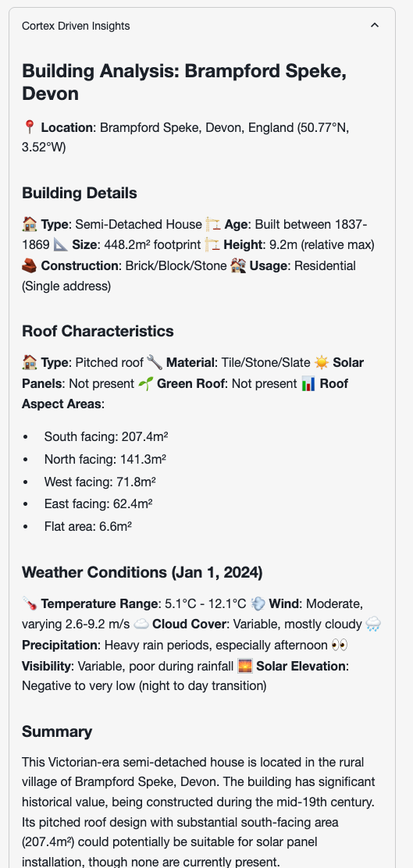This screenshot has width=413, height=868.
Task: Click the Cortex Driven Insights header label
Action: point(76,26)
